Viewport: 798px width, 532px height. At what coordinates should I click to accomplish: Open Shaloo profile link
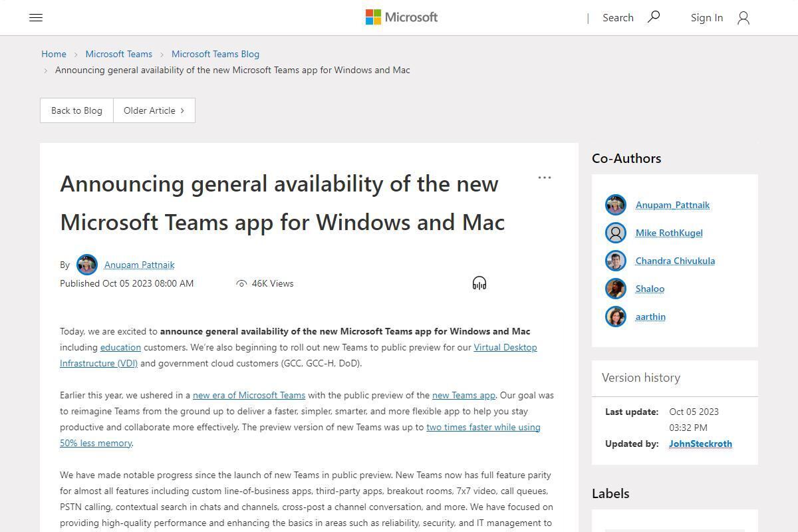coord(650,289)
